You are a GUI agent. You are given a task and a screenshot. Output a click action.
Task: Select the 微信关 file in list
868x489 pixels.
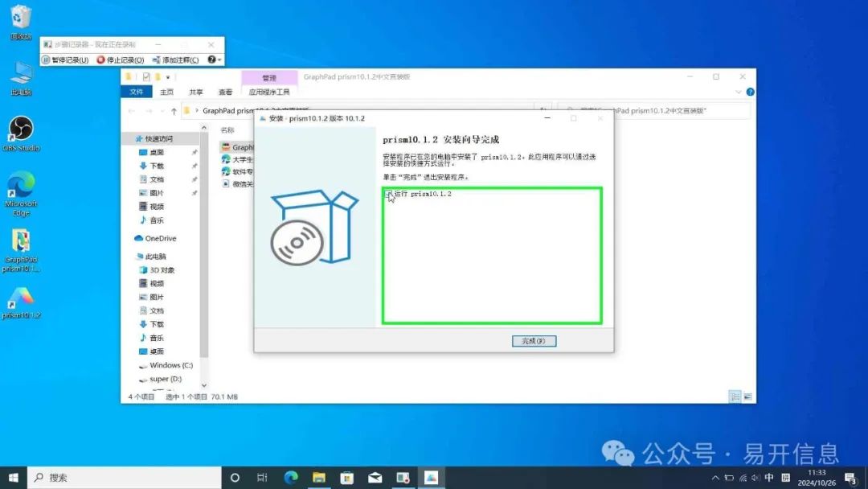pyautogui.click(x=237, y=184)
